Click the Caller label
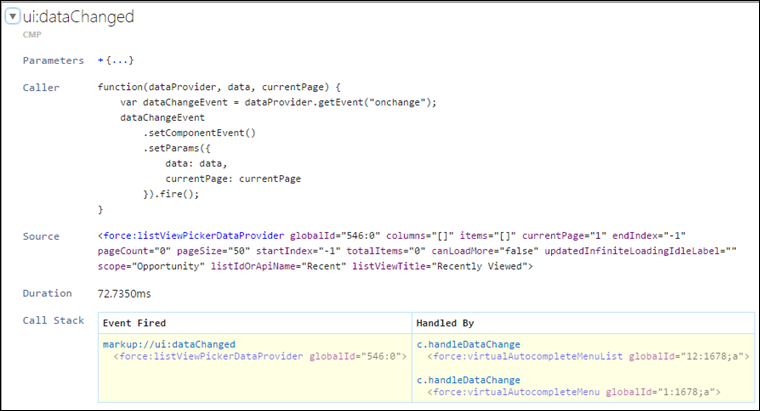The width and height of the screenshot is (760, 411). [x=41, y=88]
